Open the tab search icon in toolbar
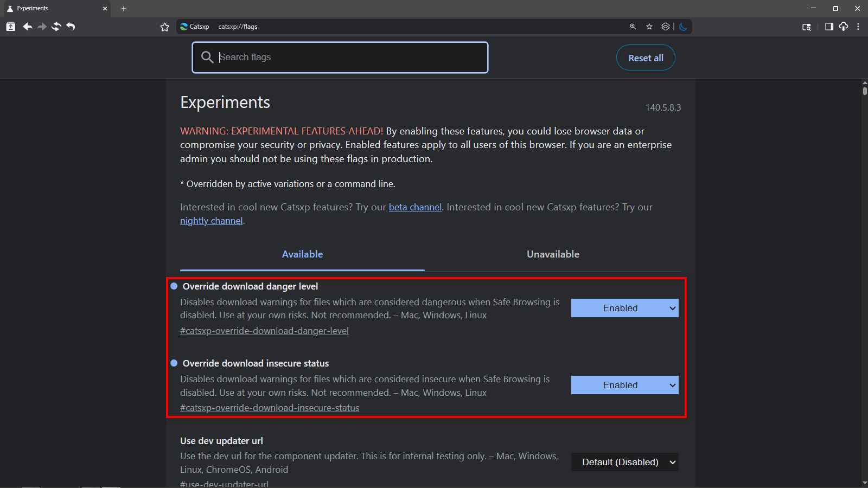 pos(807,27)
